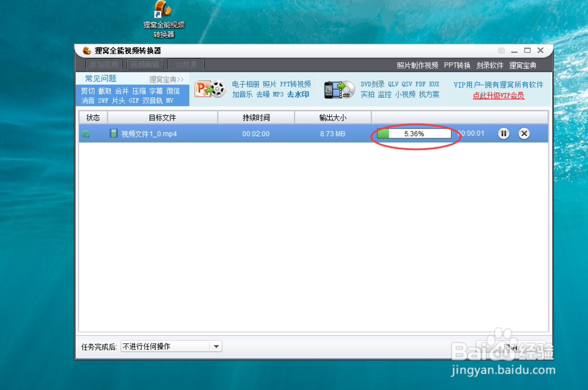588x390 pixels.
Task: Click the 点此升级VIP会员 link
Action: pyautogui.click(x=499, y=95)
